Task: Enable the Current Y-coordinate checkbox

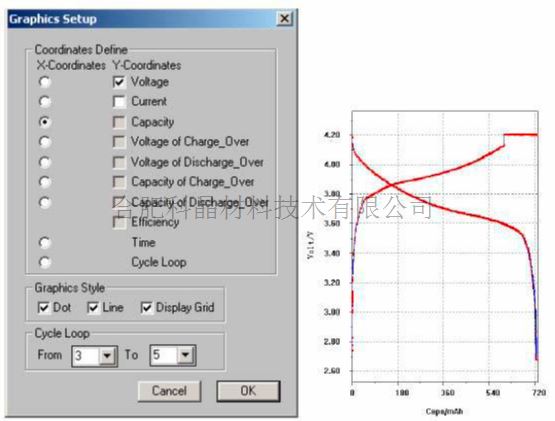Action: click(119, 102)
